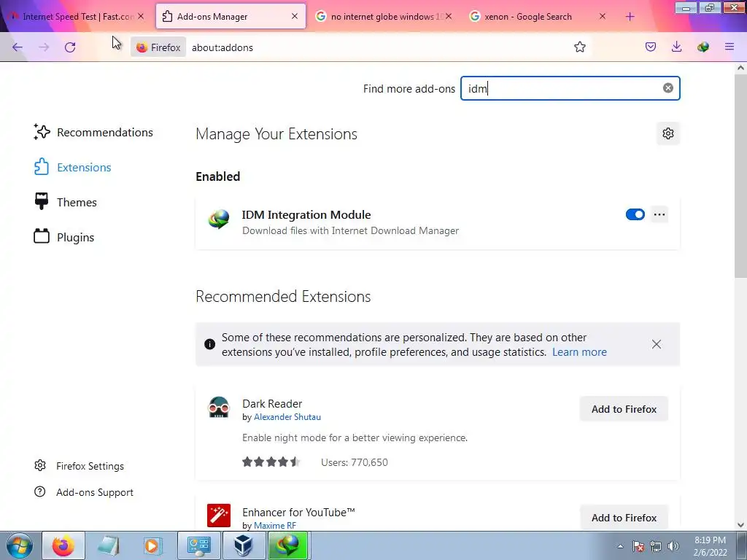The width and height of the screenshot is (747, 560).
Task: Add Dark Reader to Firefox
Action: (624, 409)
